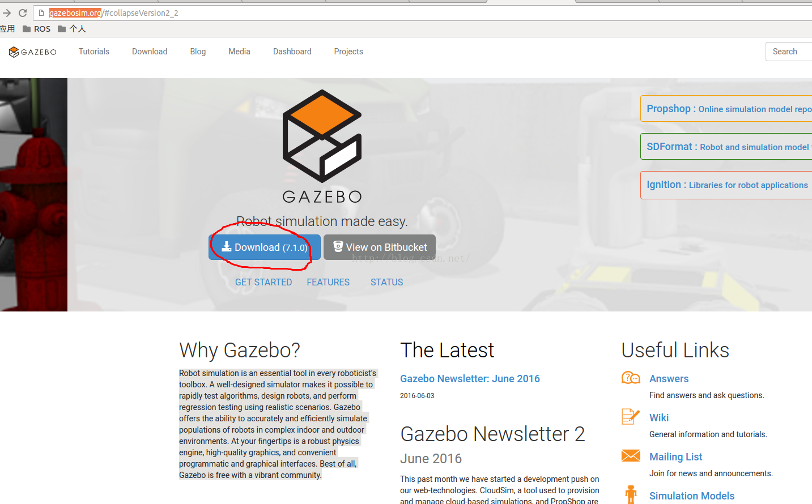Reload the page with the refresh icon
The width and height of the screenshot is (812, 504).
23,12
